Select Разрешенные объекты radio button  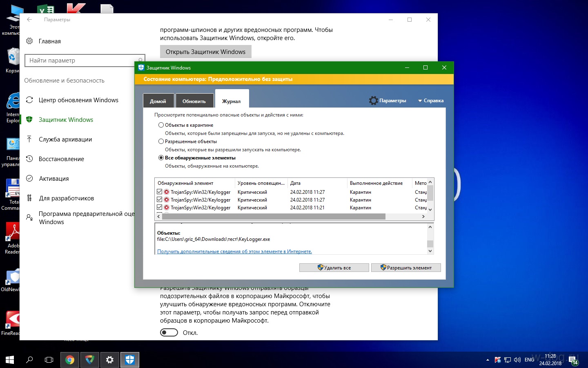coord(161,141)
